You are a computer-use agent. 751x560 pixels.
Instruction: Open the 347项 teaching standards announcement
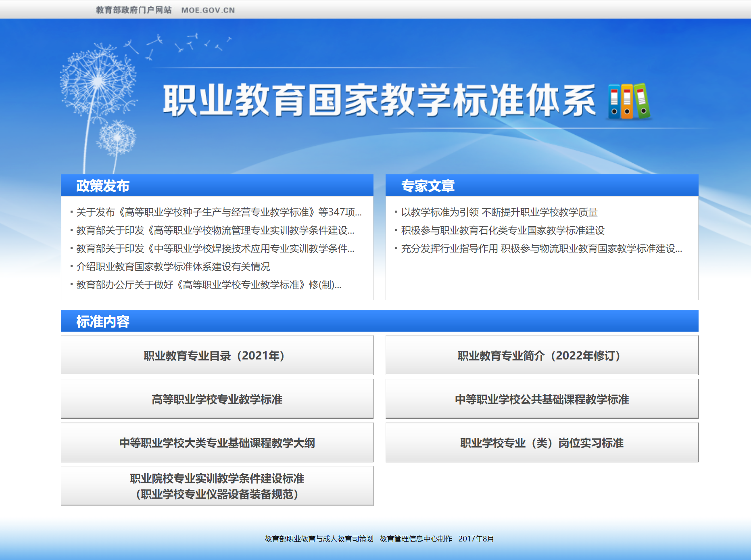point(219,212)
